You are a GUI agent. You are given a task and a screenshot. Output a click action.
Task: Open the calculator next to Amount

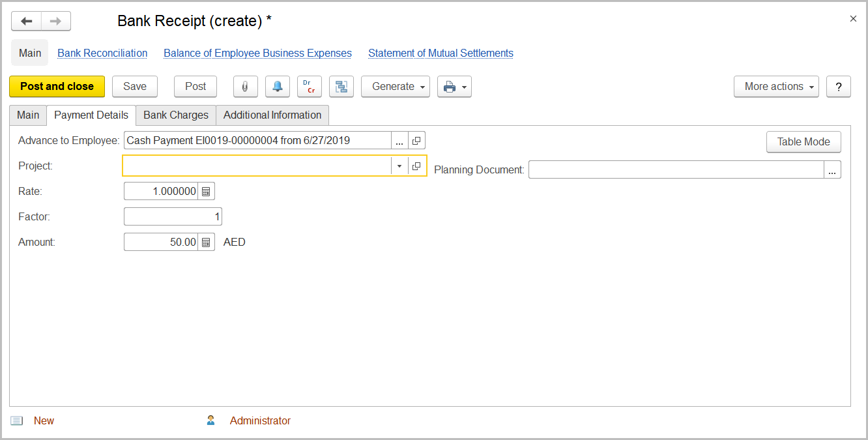click(207, 241)
